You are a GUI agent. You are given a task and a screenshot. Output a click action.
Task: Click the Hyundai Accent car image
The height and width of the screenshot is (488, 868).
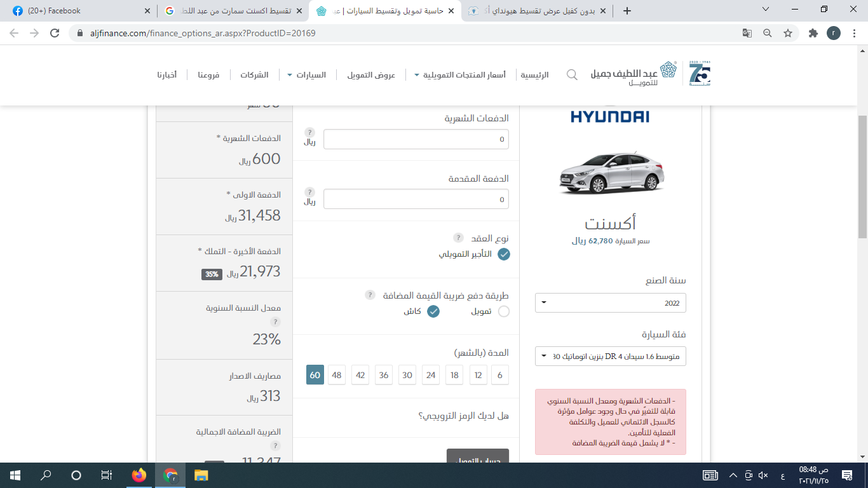611,173
